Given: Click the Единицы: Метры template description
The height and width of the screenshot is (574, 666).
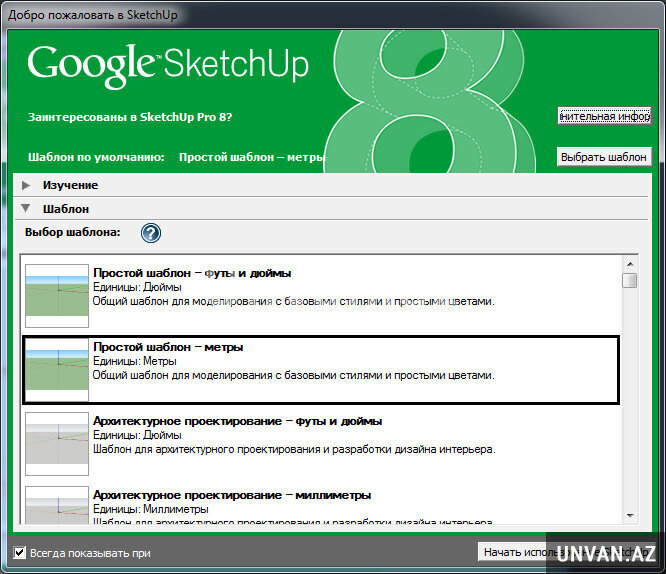Looking at the screenshot, I should (x=135, y=361).
